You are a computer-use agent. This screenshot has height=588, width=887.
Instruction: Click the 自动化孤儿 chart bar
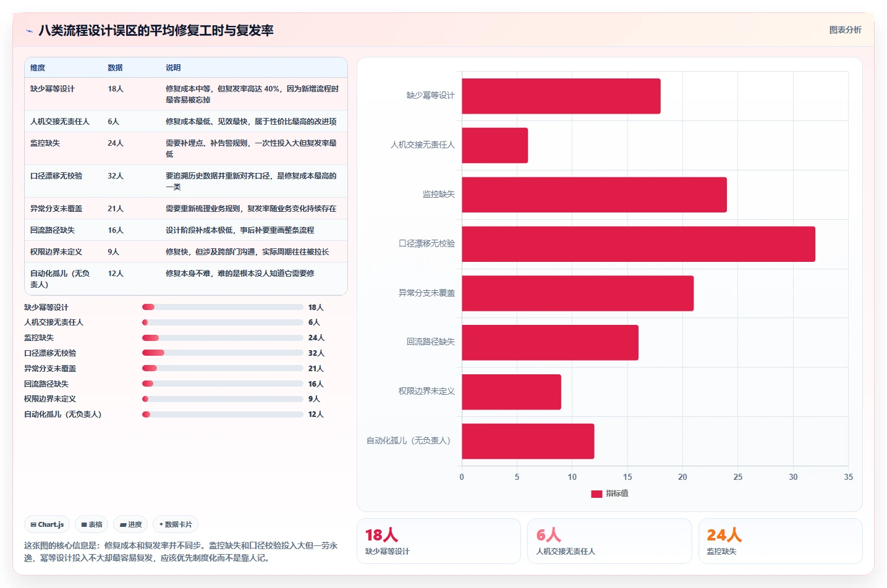(528, 442)
